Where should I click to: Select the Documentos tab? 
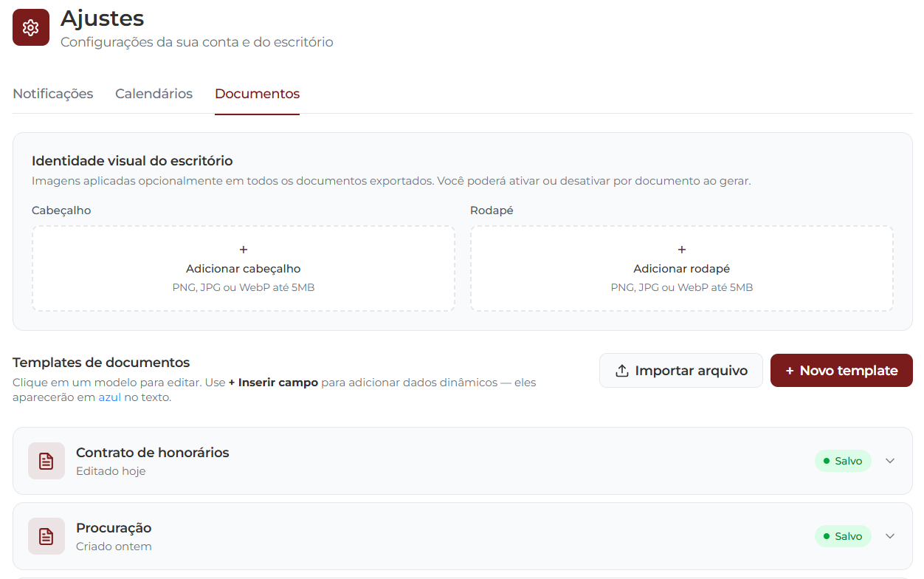tap(257, 94)
